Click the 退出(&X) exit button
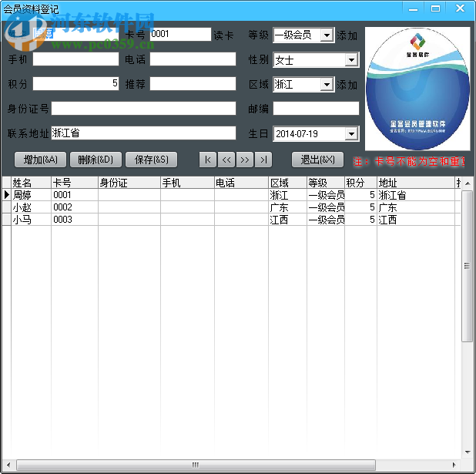The width and height of the screenshot is (476, 474). (317, 160)
